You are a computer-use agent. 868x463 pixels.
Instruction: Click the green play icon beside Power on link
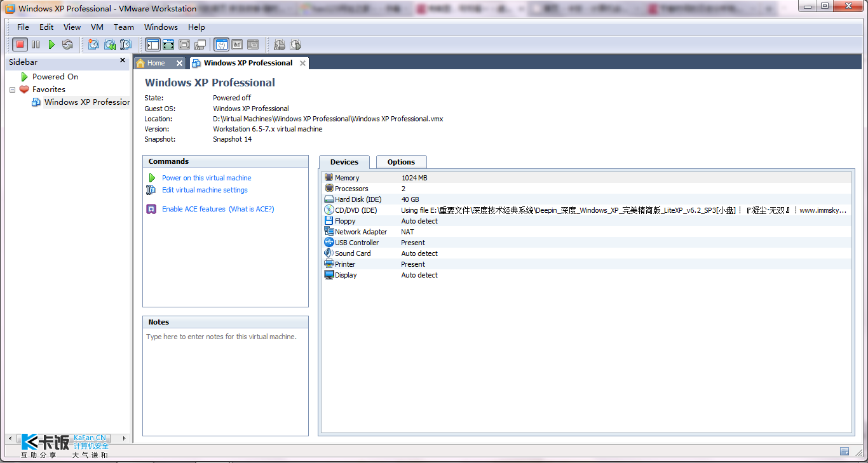152,178
